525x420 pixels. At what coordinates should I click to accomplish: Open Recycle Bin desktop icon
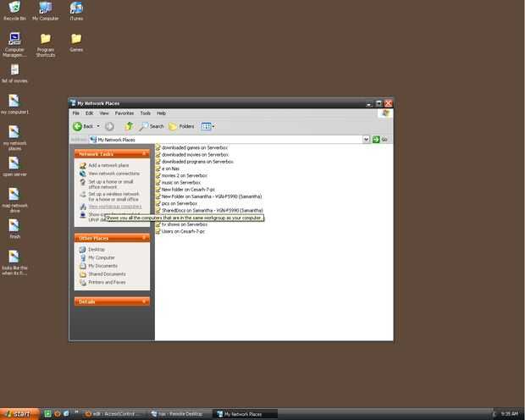[14, 11]
